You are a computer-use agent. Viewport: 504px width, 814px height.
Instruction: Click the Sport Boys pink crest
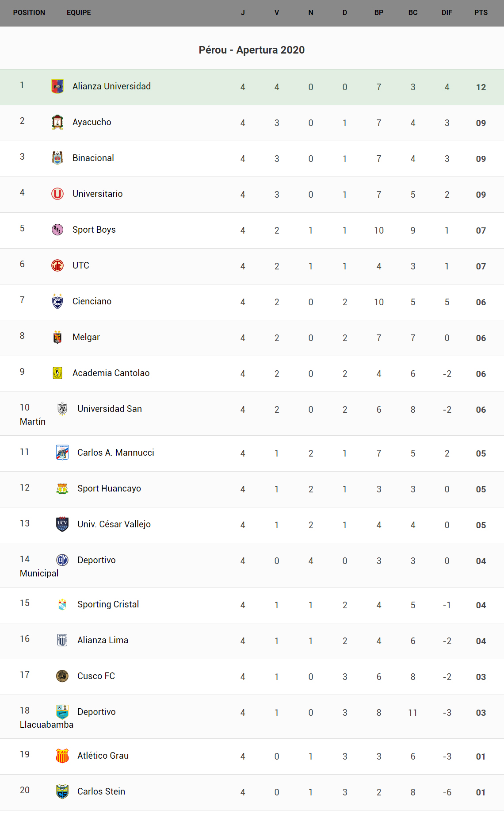point(57,230)
